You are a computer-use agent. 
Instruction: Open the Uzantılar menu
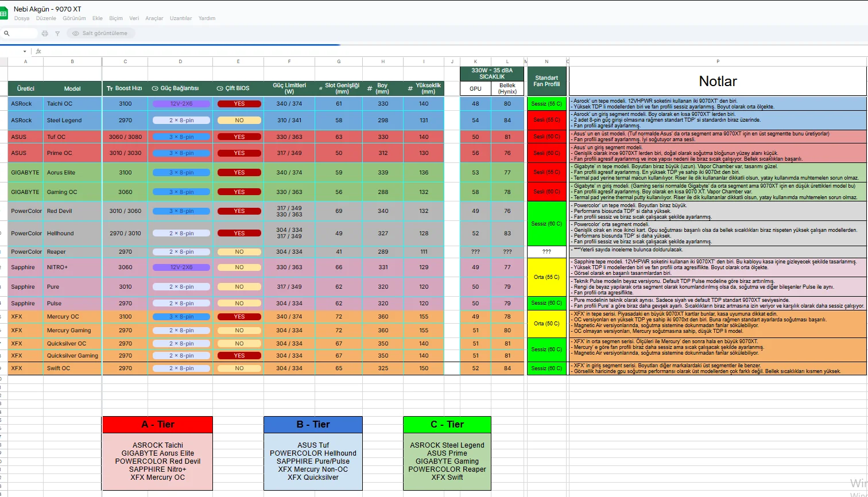[x=181, y=18]
